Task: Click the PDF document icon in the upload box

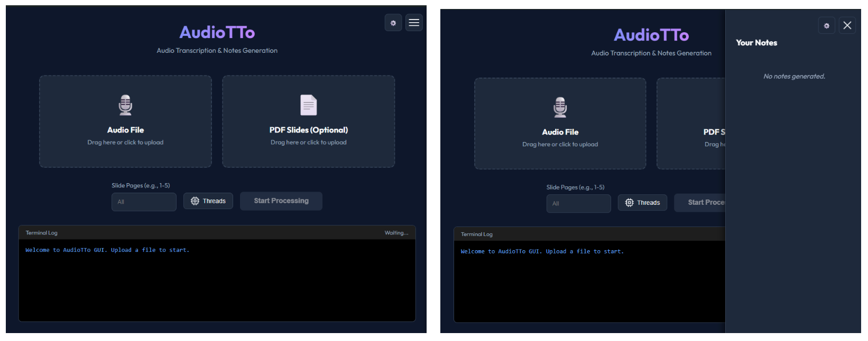Action: (x=308, y=105)
